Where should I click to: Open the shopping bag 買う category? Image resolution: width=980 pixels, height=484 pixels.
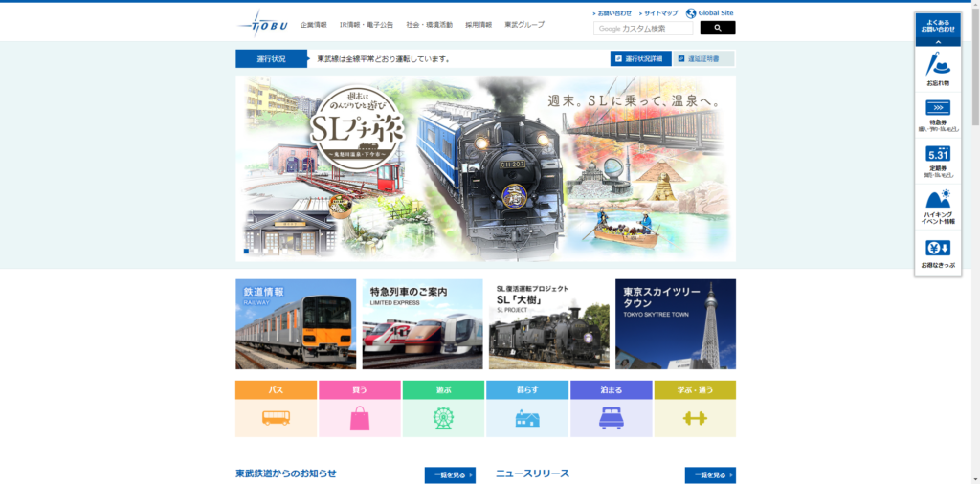point(360,418)
